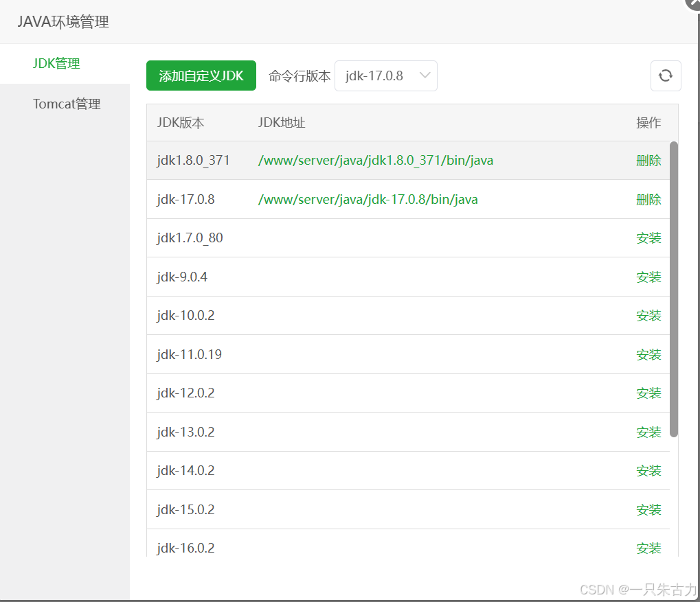
Task: Install jdk-16.0.2
Action: 648,548
